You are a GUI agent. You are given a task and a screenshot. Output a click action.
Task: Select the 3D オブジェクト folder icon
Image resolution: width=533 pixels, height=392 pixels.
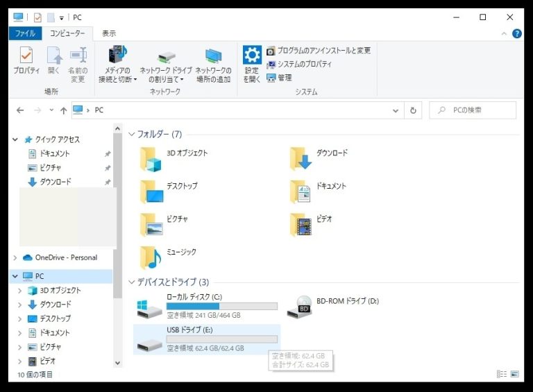pyautogui.click(x=151, y=160)
